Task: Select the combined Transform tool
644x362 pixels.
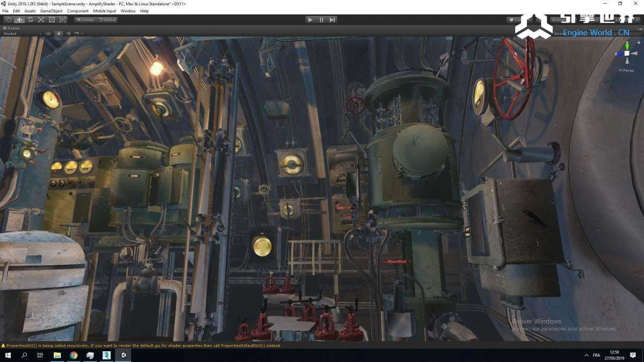Action: pos(62,19)
